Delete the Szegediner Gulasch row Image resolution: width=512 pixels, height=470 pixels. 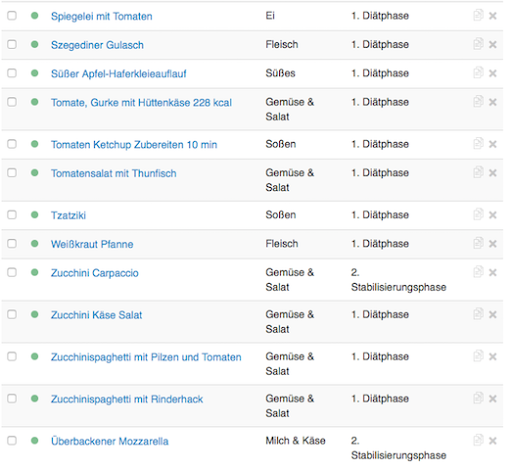[x=493, y=45]
